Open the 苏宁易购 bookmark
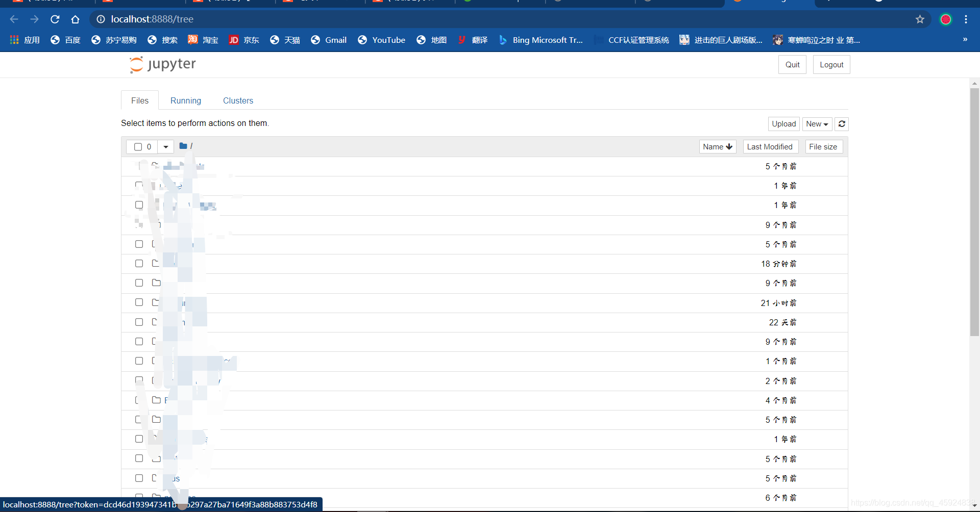The width and height of the screenshot is (980, 512). click(x=114, y=40)
